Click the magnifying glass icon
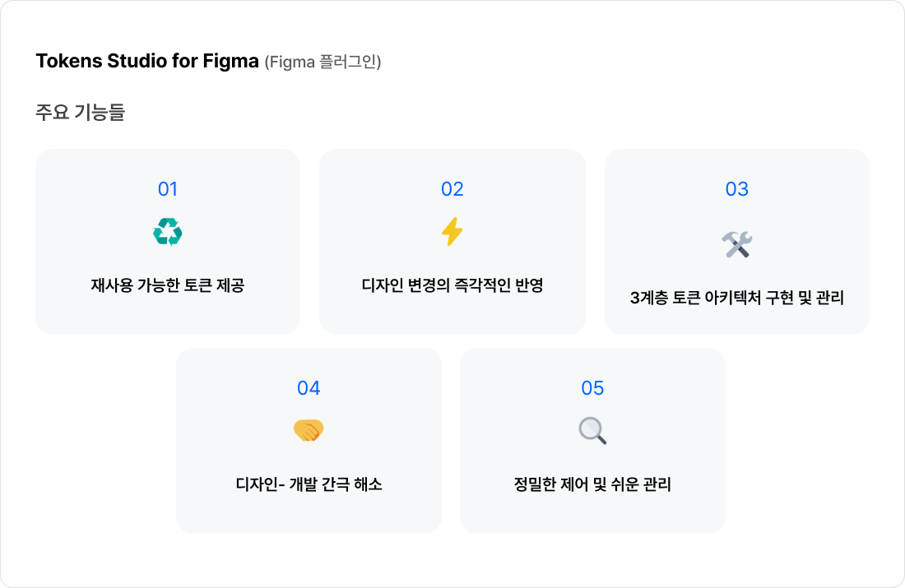 click(x=592, y=430)
